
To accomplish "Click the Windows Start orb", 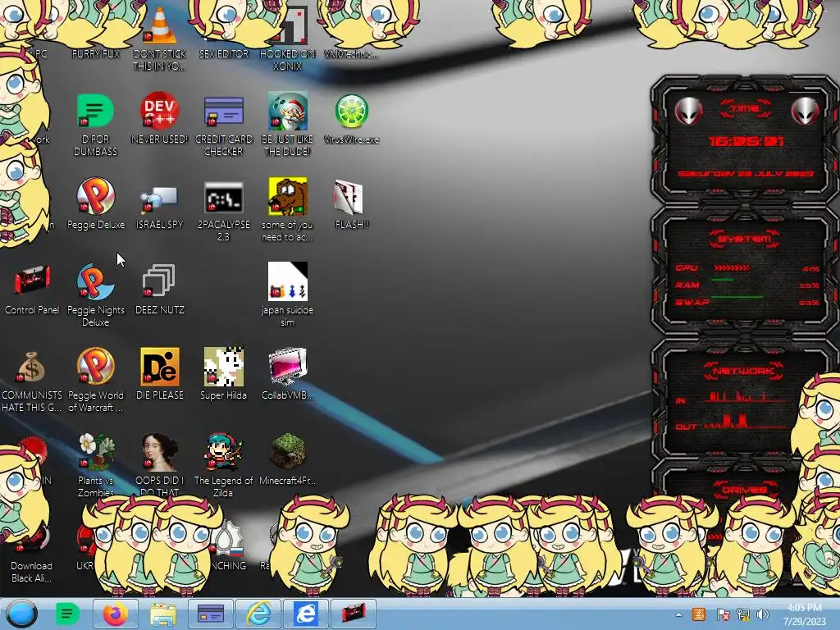I will pyautogui.click(x=21, y=614).
